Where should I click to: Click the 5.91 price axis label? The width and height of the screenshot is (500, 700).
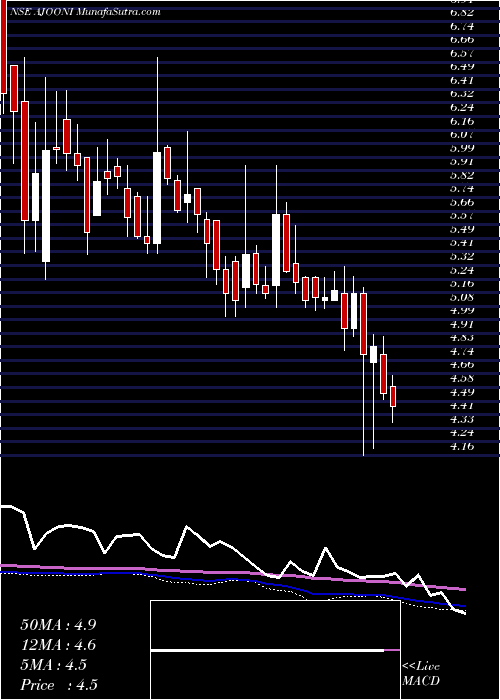point(462,161)
